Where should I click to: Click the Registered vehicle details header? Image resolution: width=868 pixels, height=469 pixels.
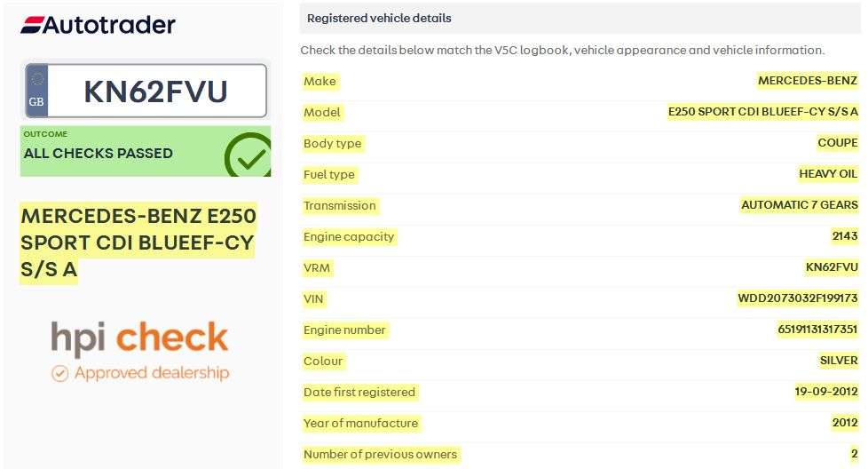[379, 18]
